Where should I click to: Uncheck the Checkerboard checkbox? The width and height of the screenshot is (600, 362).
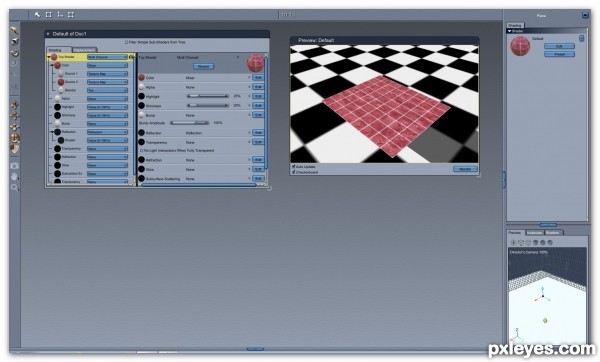[293, 172]
